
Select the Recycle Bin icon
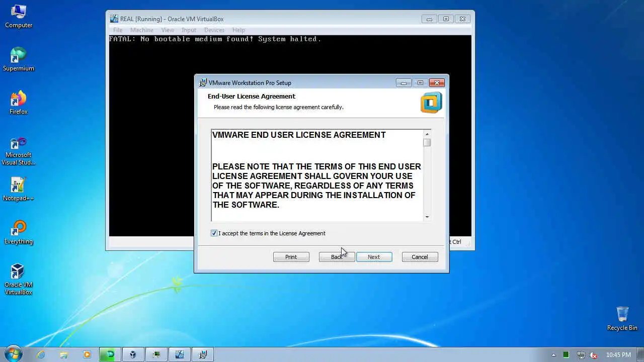(x=622, y=319)
